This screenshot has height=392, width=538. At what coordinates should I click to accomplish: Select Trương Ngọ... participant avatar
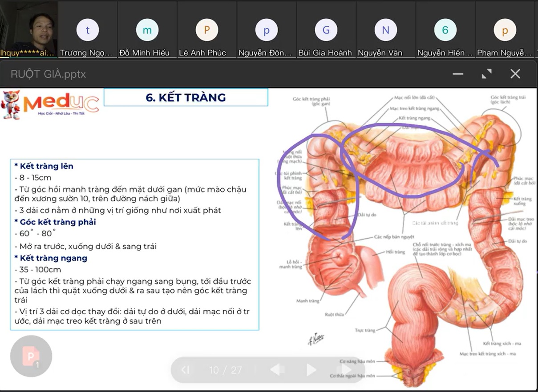[88, 30]
